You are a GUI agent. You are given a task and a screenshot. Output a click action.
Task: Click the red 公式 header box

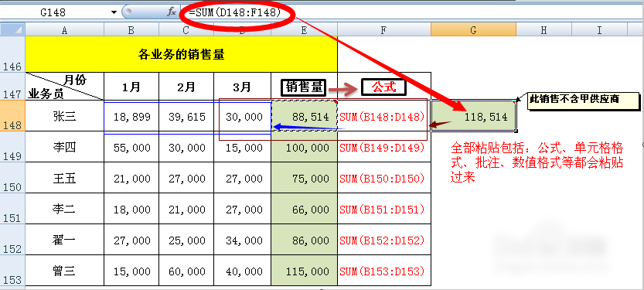pyautogui.click(x=383, y=87)
